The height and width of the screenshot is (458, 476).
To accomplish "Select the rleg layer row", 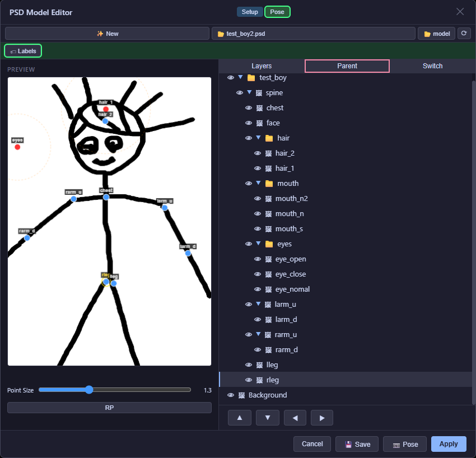I will coord(346,380).
